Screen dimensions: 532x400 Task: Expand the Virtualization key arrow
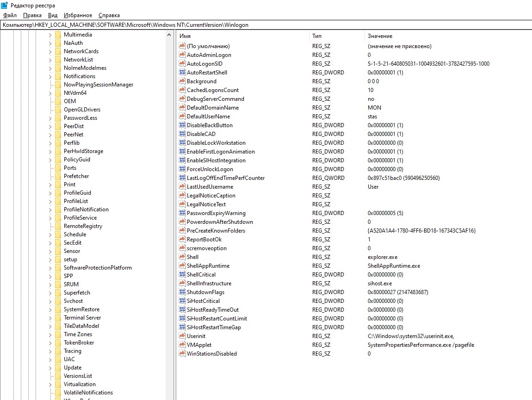50,385
